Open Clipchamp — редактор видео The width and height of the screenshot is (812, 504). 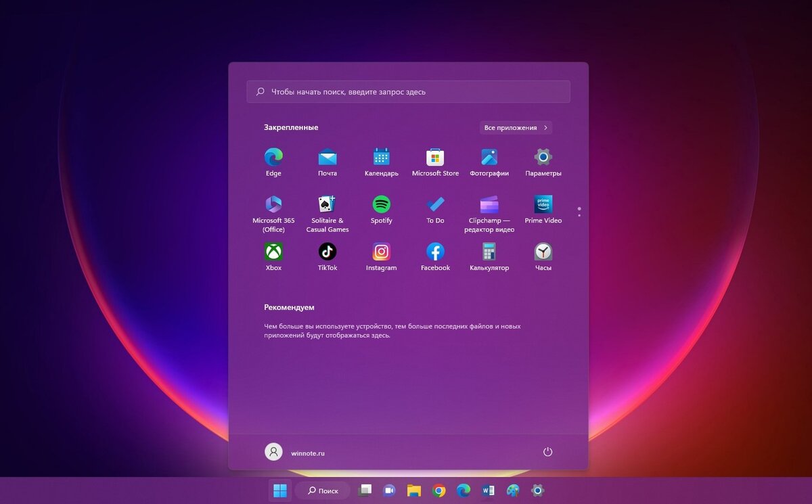pos(489,214)
